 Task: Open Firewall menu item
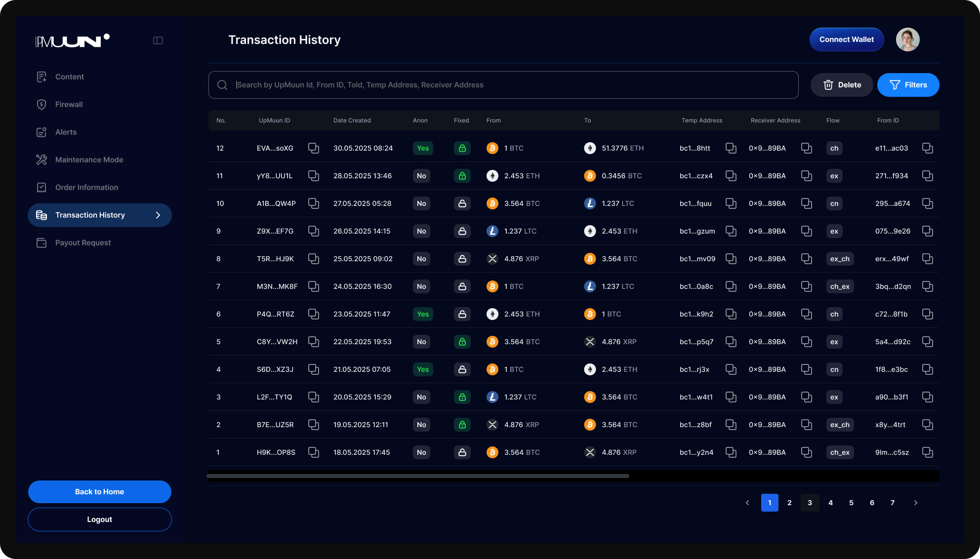coord(69,105)
